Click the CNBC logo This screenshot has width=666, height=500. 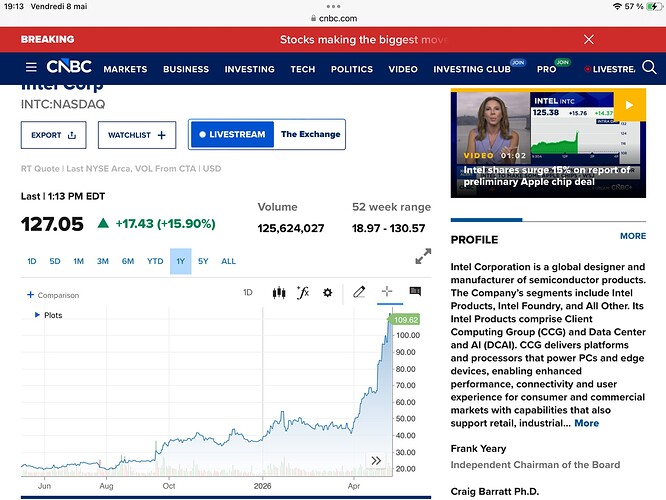coord(69,67)
